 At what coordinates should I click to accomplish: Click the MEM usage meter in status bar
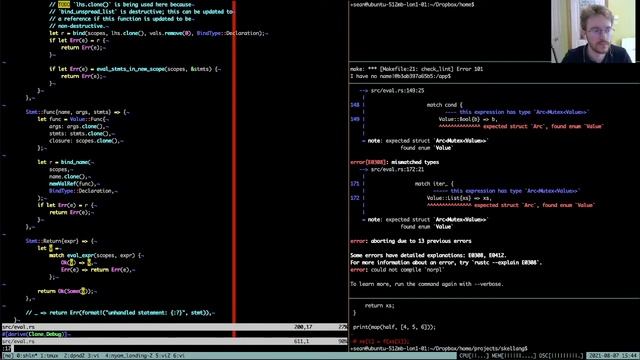(513, 356)
